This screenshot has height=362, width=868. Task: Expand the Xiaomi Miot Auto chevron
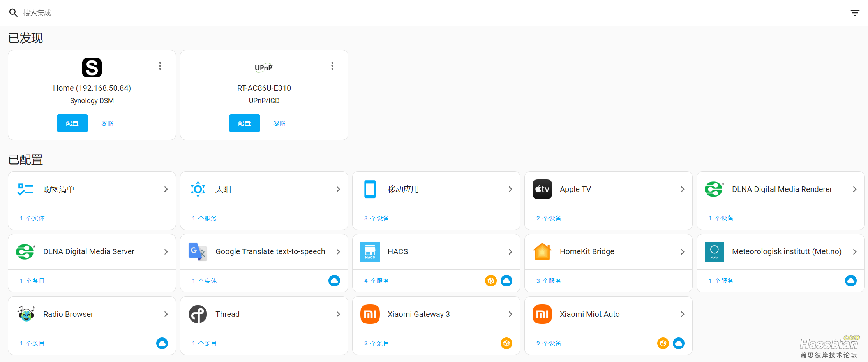tap(683, 314)
